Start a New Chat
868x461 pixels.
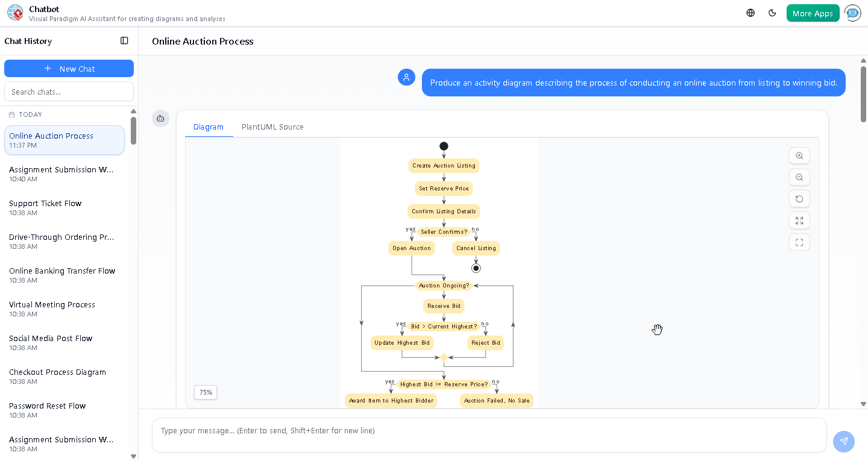click(x=69, y=68)
